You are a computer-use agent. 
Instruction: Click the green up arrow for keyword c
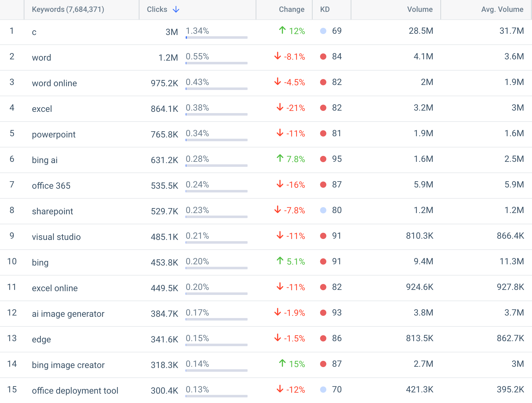tap(282, 30)
